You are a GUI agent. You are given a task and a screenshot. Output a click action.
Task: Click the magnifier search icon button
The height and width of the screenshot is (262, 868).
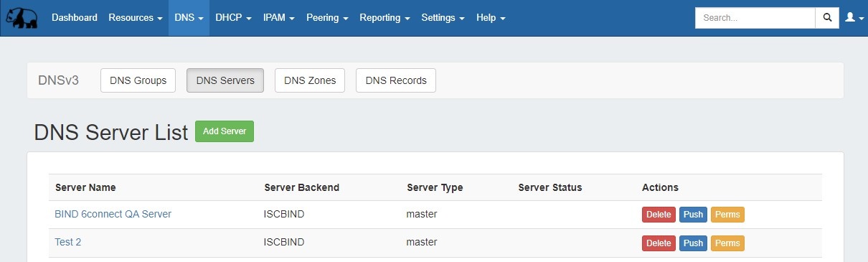coord(827,18)
